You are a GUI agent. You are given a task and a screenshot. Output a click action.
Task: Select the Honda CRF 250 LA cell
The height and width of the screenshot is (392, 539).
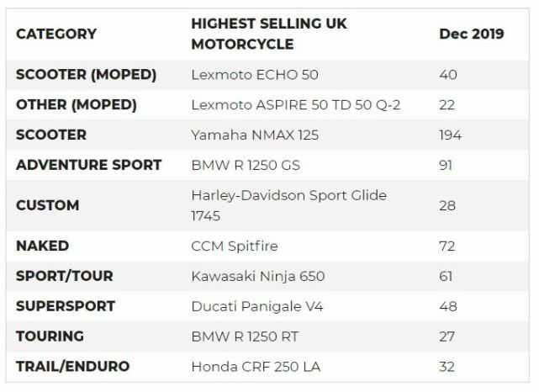tap(256, 367)
